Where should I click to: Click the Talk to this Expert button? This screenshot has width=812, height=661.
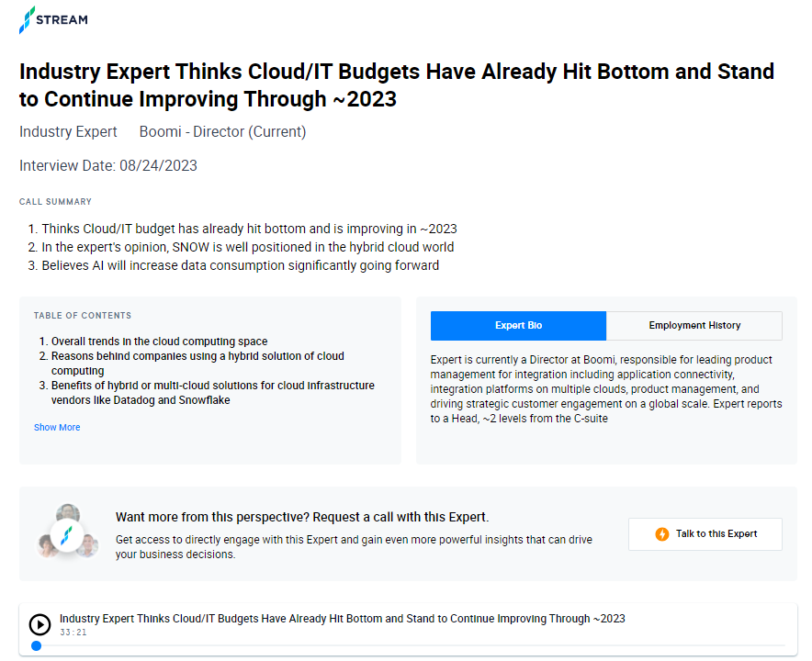[x=705, y=533]
